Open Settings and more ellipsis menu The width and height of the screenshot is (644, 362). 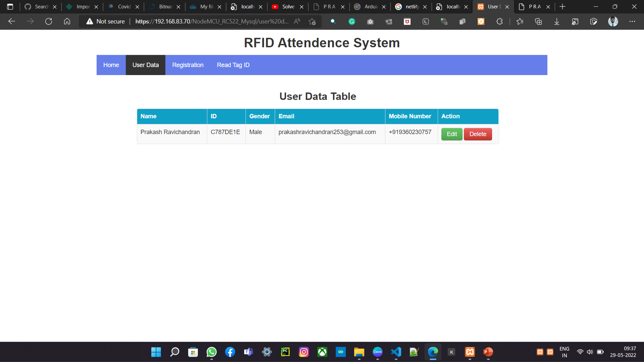(x=632, y=22)
